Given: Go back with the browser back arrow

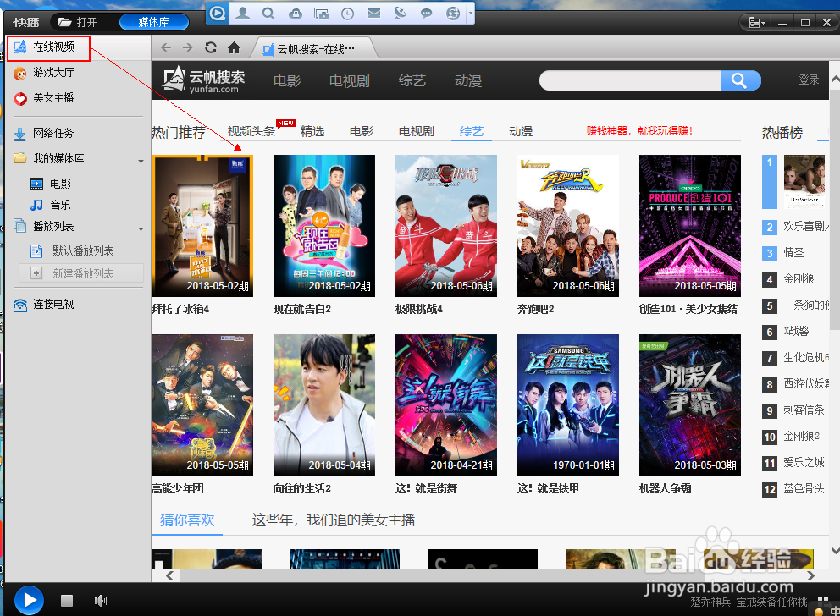Looking at the screenshot, I should point(166,47).
